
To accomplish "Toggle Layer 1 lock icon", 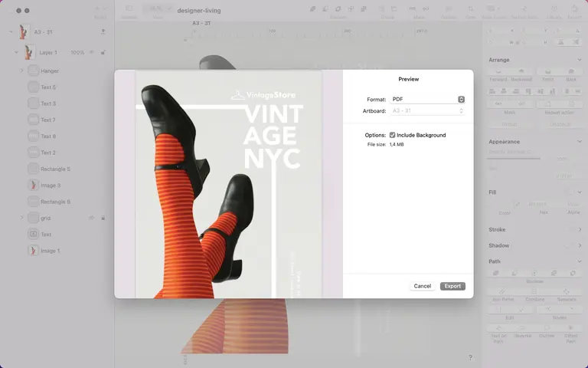I will tap(103, 52).
